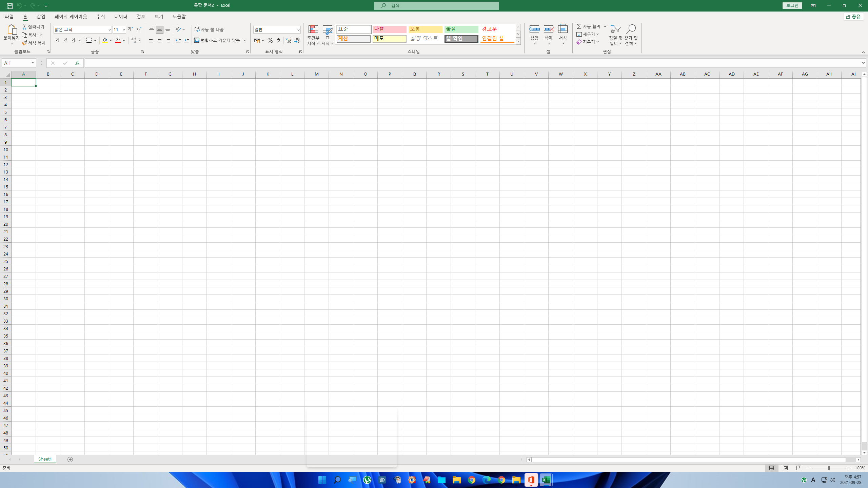This screenshot has width=868, height=488.
Task: Expand the AutoSum (자동 합계) dropdown arrow
Action: pos(605,26)
